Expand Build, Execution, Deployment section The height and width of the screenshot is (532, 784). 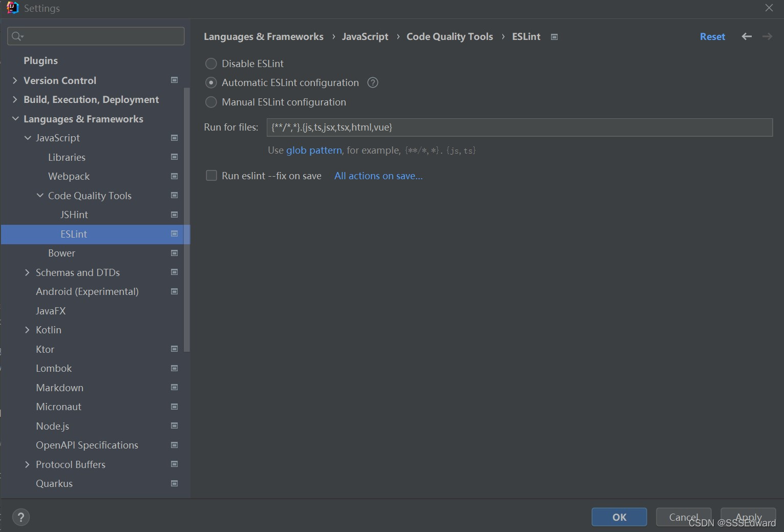point(15,99)
